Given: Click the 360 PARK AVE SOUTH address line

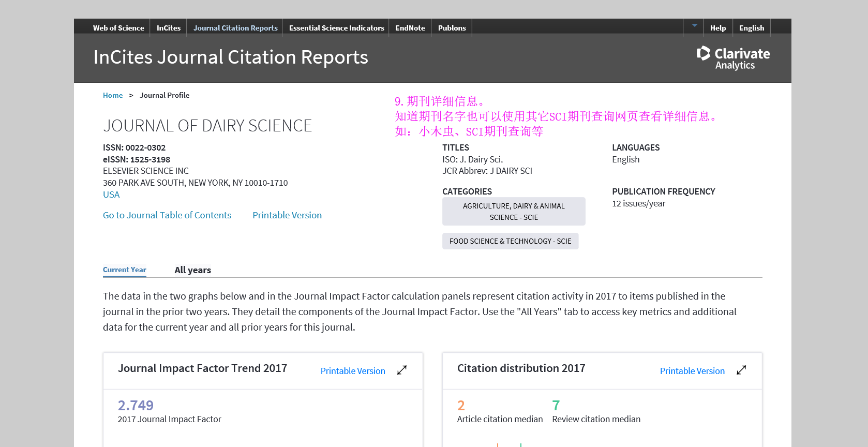Looking at the screenshot, I should (x=196, y=183).
